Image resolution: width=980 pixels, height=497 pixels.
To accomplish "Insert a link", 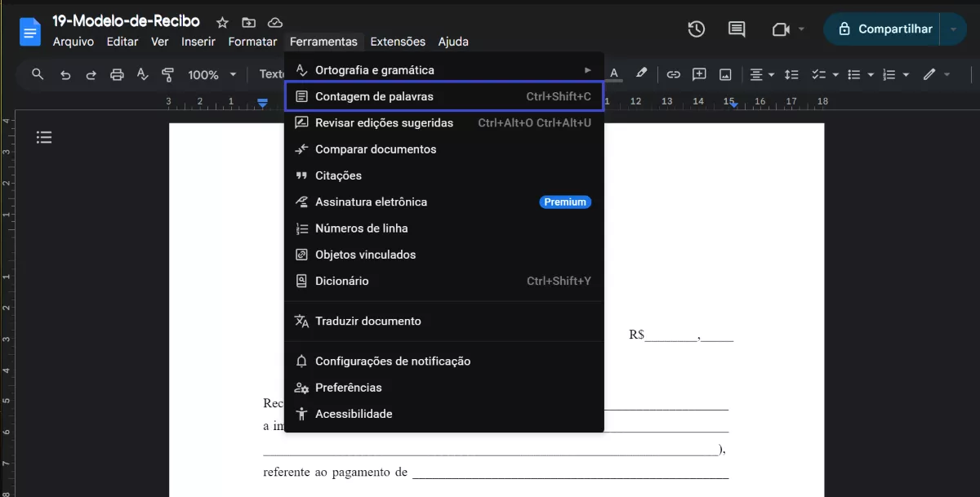I will pyautogui.click(x=673, y=74).
